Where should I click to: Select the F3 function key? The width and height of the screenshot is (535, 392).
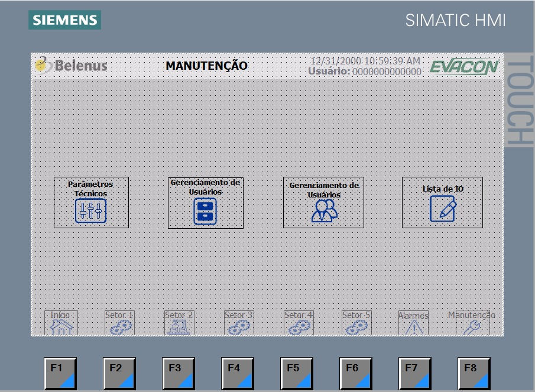[179, 373]
